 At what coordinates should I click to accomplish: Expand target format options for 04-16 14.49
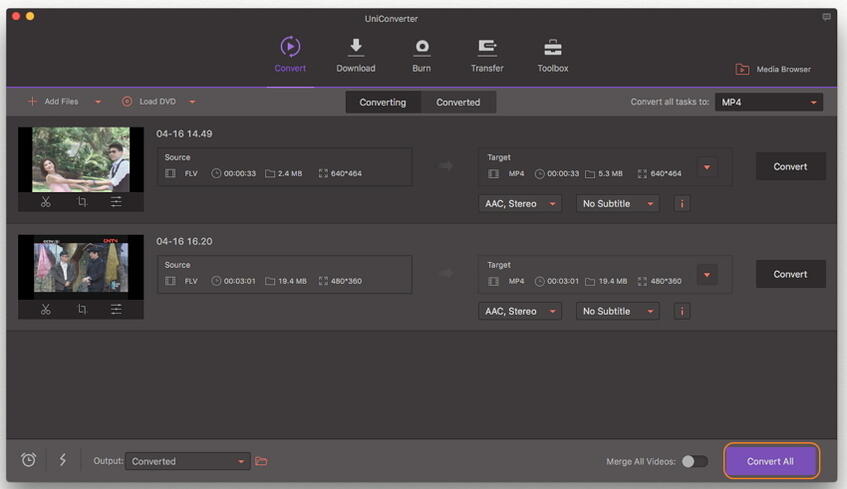(x=707, y=168)
